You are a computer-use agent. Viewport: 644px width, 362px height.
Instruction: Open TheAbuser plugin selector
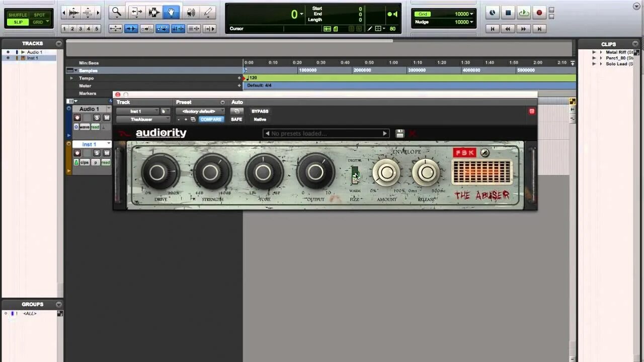click(x=143, y=119)
